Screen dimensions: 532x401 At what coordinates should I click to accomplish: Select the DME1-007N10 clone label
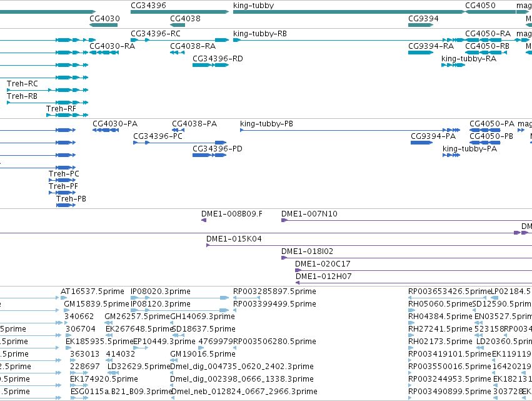pos(309,214)
